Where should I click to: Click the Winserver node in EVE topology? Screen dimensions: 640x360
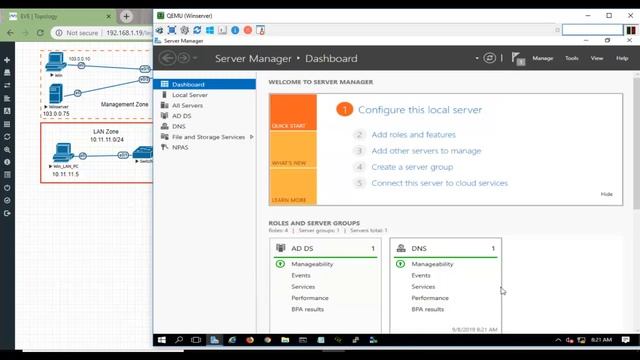pyautogui.click(x=56, y=93)
